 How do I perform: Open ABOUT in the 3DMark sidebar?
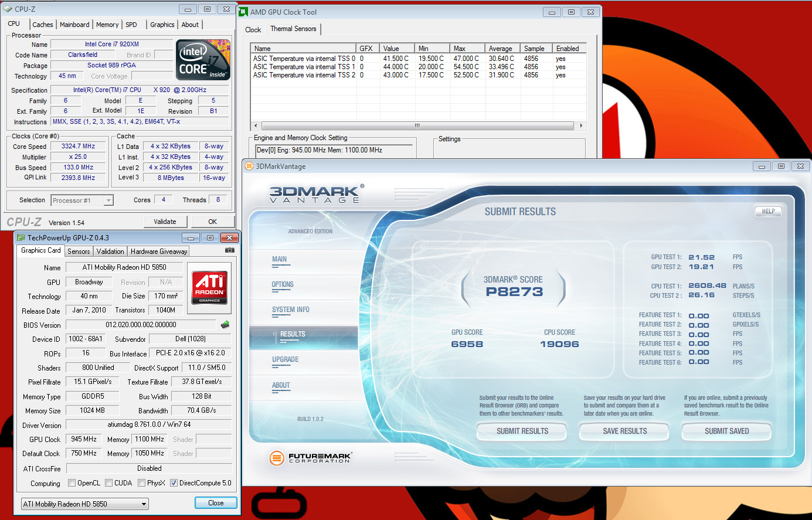pyautogui.click(x=281, y=385)
